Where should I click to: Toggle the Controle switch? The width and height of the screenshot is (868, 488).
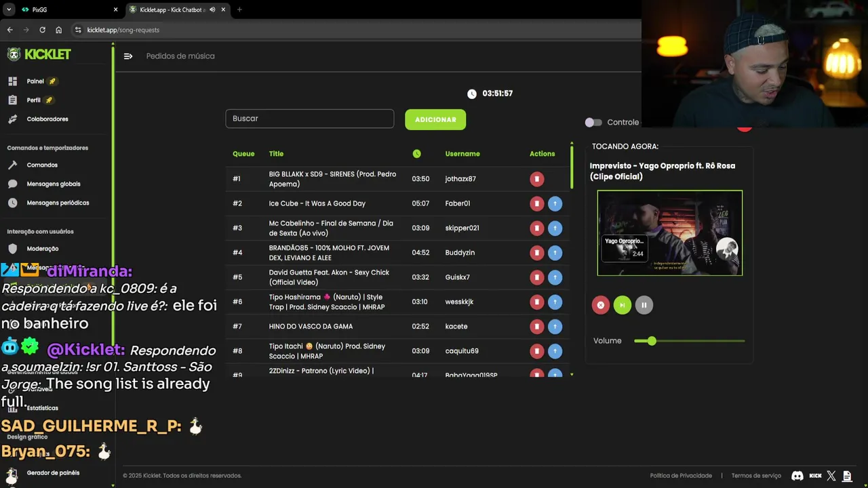[593, 123]
